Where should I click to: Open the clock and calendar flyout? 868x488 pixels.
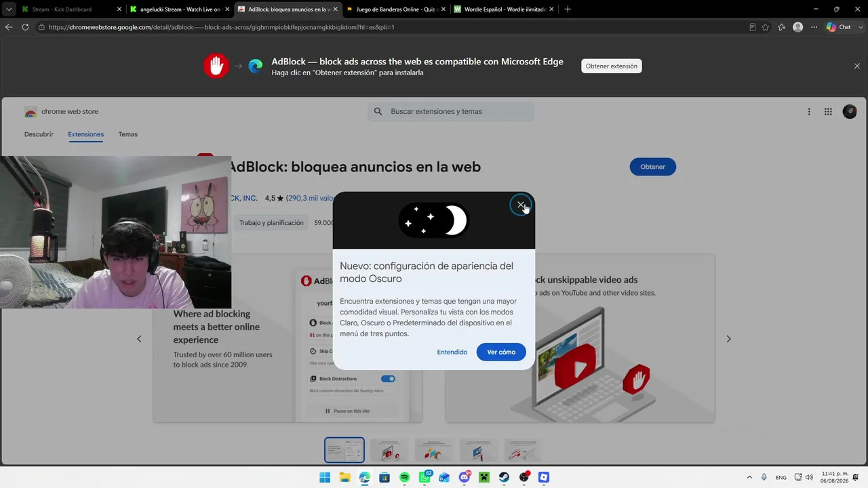pyautogui.click(x=835, y=477)
